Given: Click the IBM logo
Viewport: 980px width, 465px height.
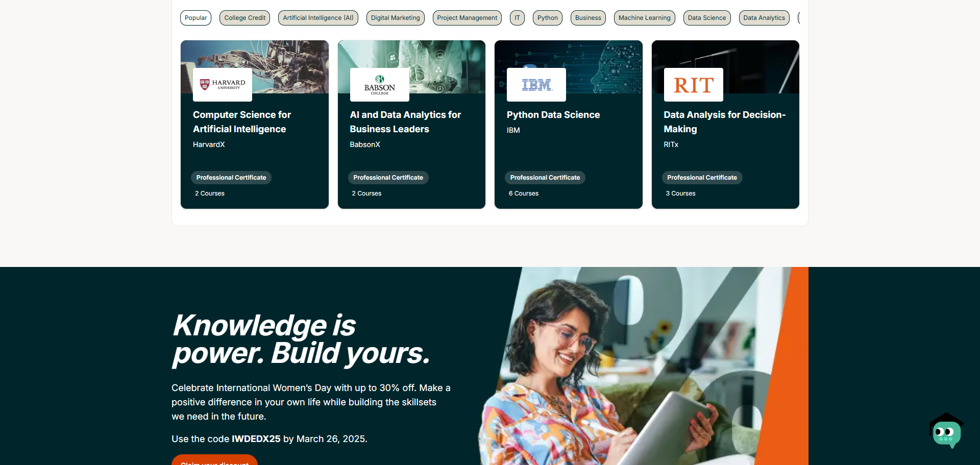Looking at the screenshot, I should coord(536,85).
